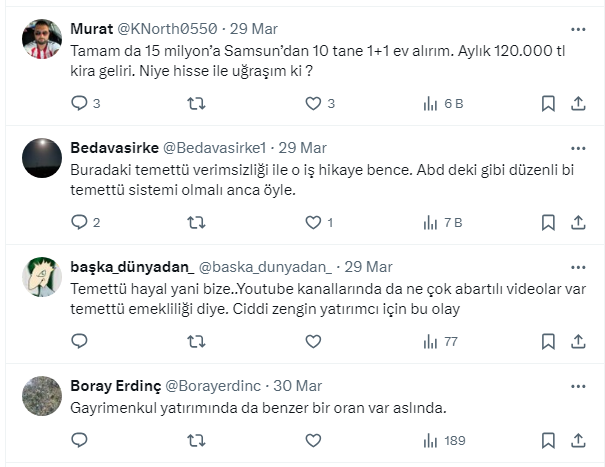The height and width of the screenshot is (467, 605).
Task: Reply to Murat's tweet
Action: point(81,103)
